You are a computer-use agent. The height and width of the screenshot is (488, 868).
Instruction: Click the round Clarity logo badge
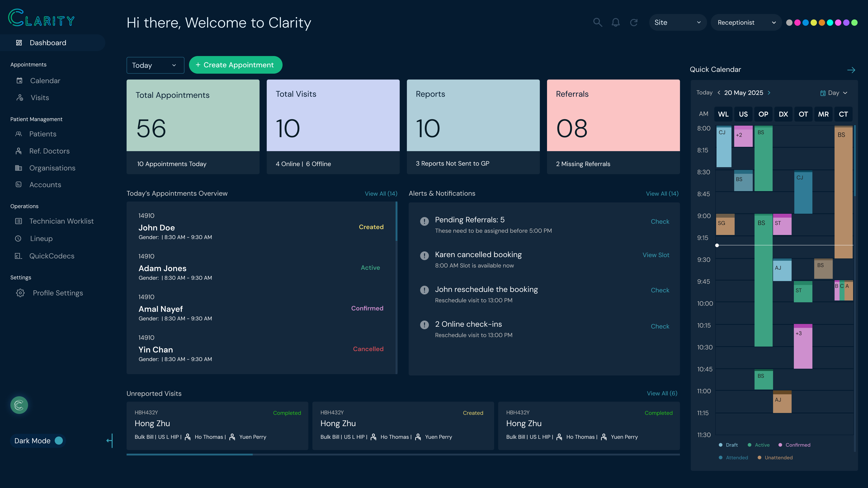tap(19, 405)
